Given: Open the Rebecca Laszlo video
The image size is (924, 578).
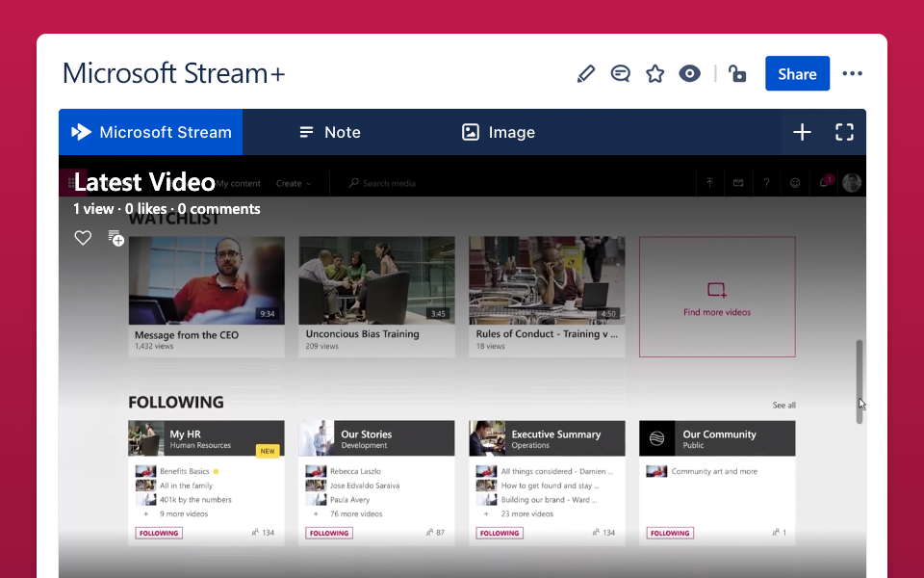Looking at the screenshot, I should coord(355,471).
